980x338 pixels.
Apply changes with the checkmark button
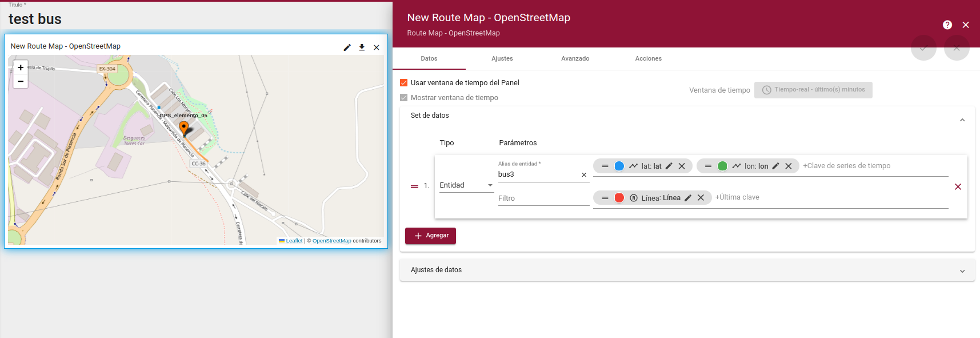tap(923, 48)
